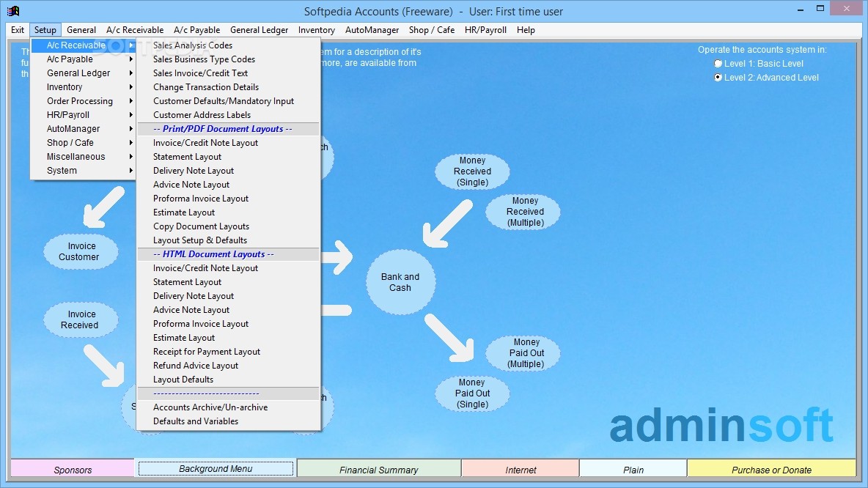This screenshot has height=488, width=868.
Task: Select Customer Address Labels
Action: tap(228, 114)
